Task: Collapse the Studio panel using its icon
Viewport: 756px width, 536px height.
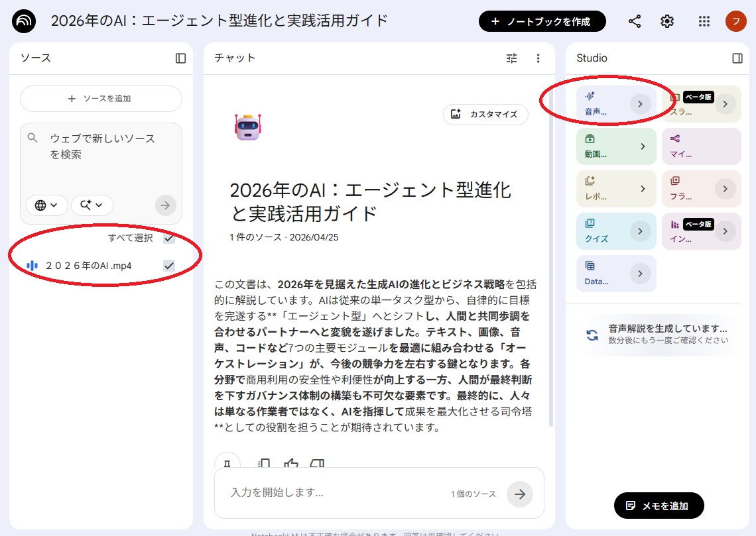Action: [x=737, y=58]
